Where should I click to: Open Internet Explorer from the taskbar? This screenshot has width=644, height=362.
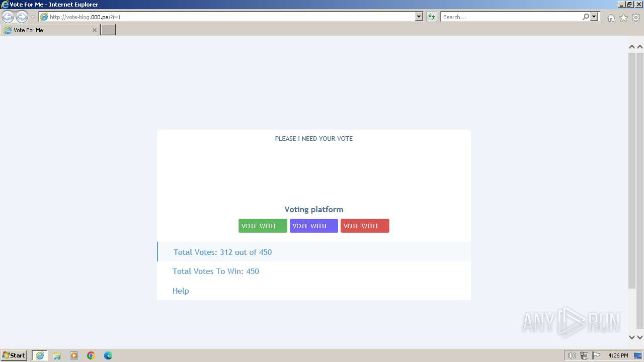click(40, 355)
